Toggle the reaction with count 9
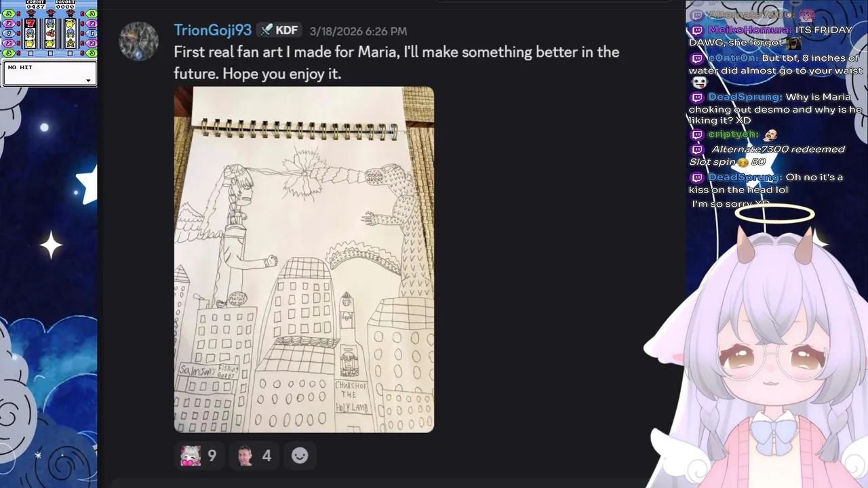Image resolution: width=868 pixels, height=488 pixels. click(199, 456)
